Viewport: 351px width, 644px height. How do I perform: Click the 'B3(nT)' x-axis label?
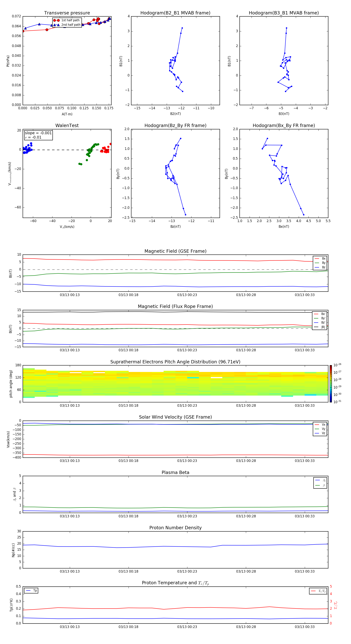(284, 114)
